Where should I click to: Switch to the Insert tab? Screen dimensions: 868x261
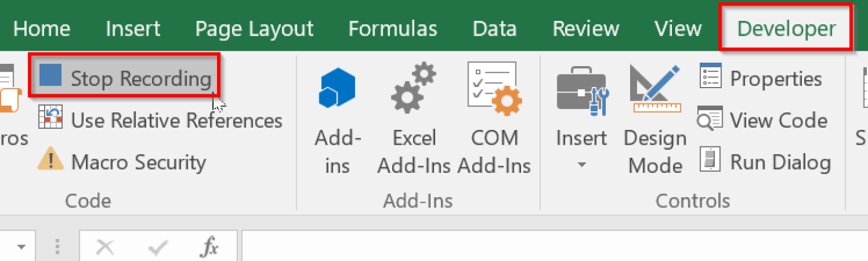133,28
